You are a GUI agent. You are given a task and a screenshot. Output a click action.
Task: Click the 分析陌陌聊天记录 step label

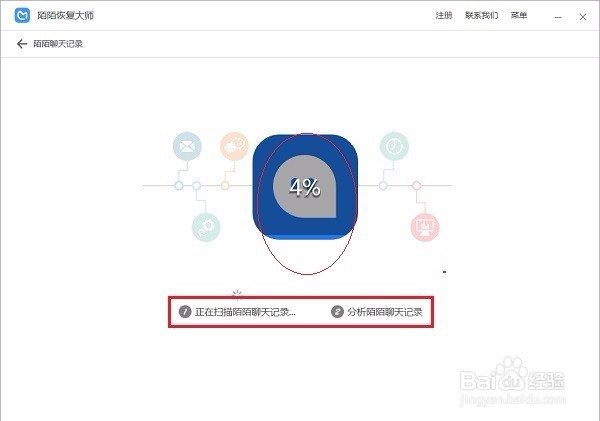(385, 312)
